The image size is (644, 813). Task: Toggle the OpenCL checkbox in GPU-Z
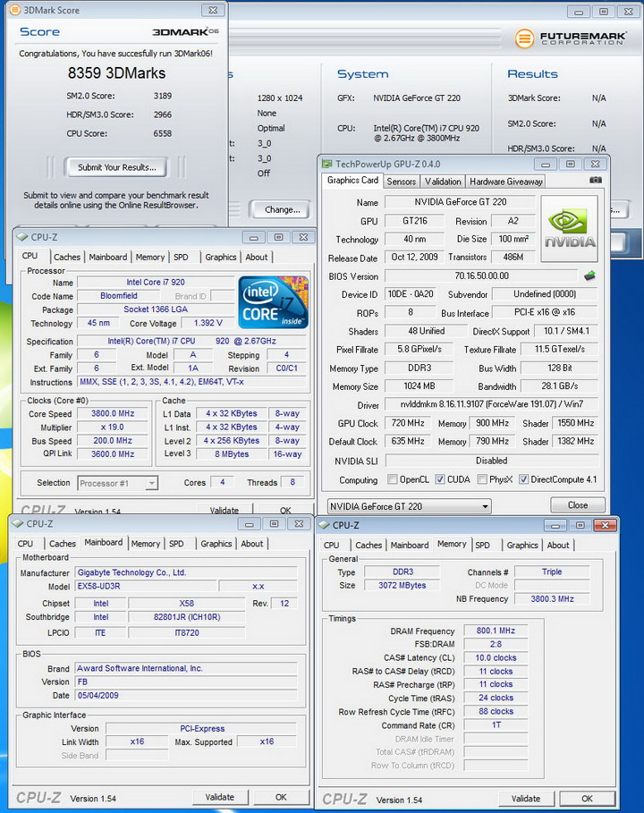click(393, 479)
